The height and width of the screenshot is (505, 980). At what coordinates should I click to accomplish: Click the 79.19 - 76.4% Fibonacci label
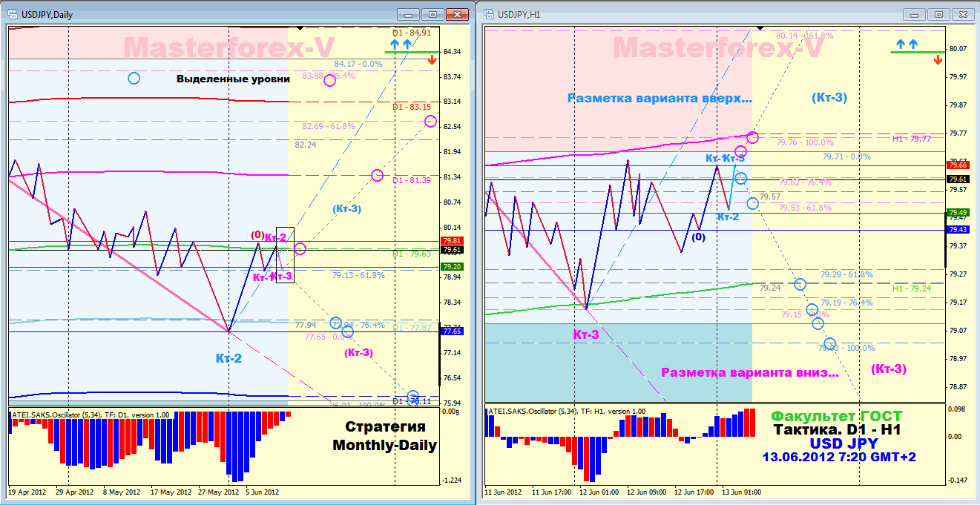pos(847,303)
